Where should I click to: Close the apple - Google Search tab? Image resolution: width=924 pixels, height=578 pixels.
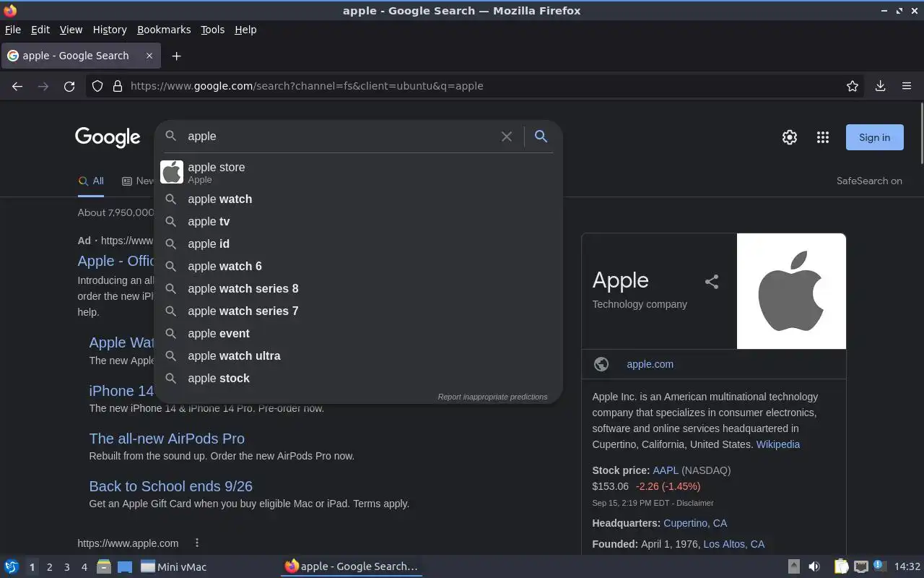point(149,56)
